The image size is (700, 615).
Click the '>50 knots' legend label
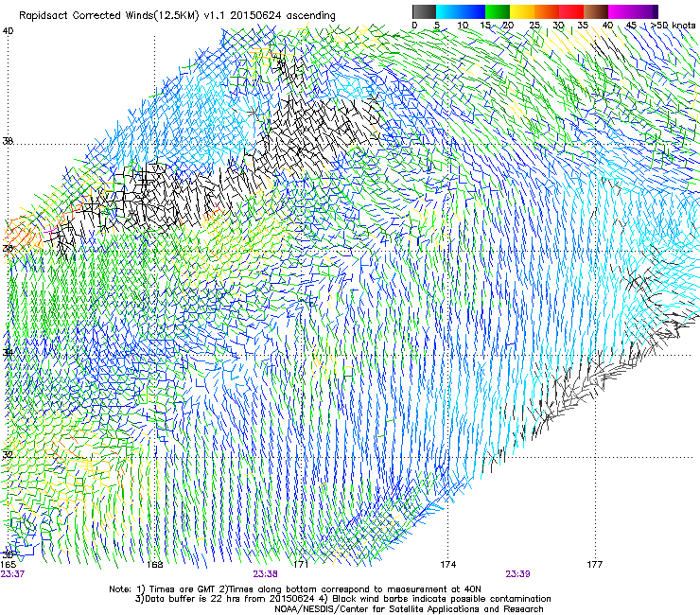(x=673, y=26)
